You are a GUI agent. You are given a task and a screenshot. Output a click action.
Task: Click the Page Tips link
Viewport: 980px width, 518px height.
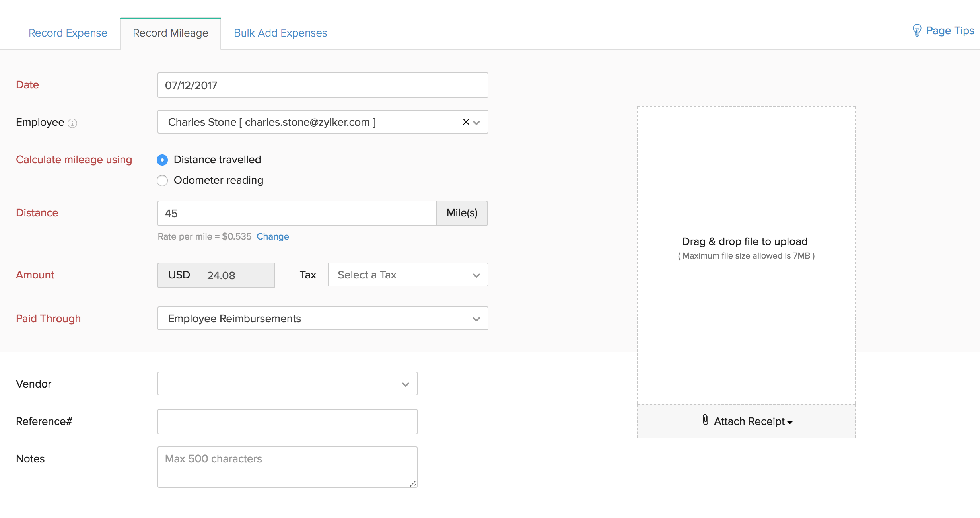click(x=950, y=31)
